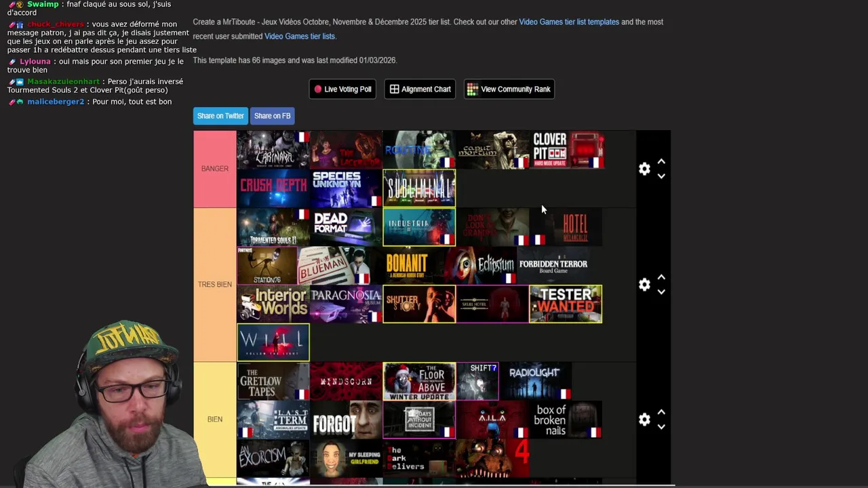
Task: Move BIEN tier row down
Action: coord(661,427)
